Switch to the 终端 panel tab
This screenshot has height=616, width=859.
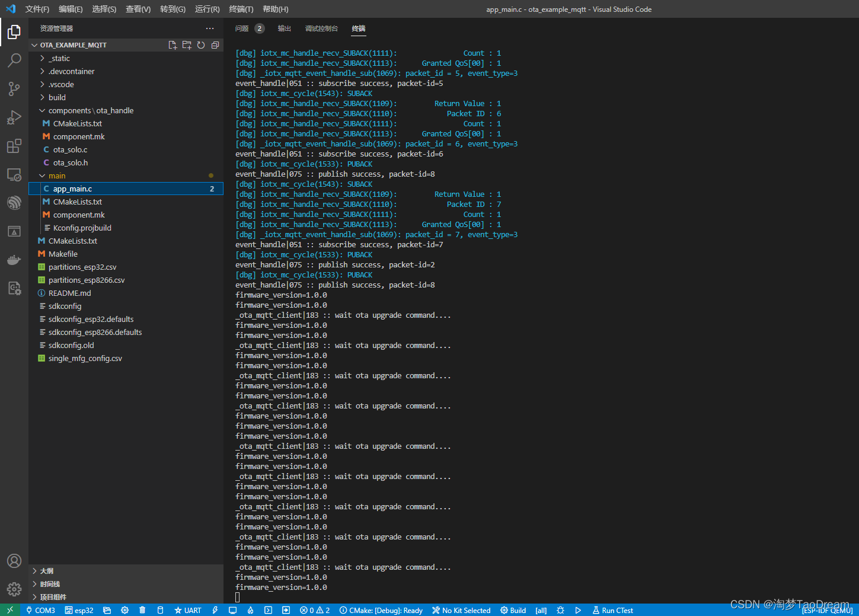point(359,28)
